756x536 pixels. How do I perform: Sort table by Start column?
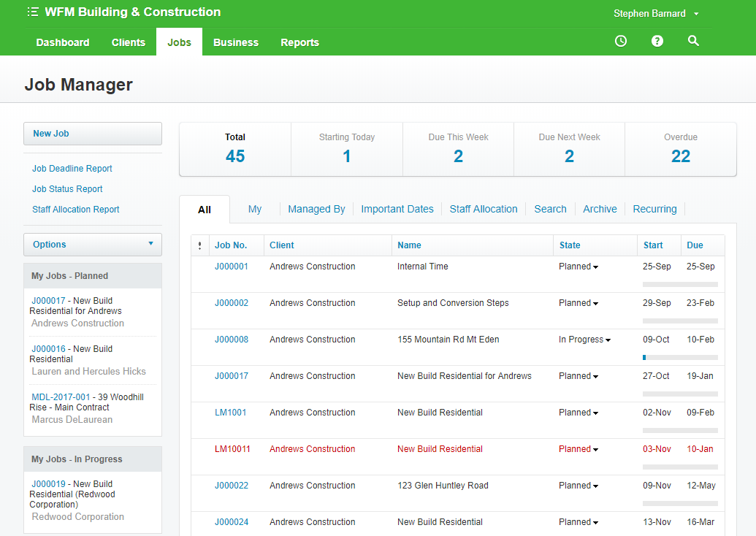click(x=653, y=245)
